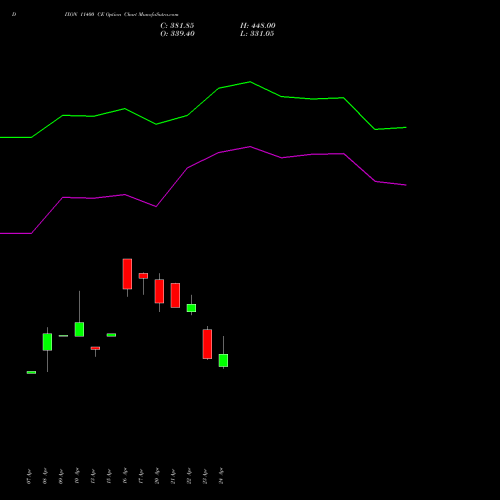The height and width of the screenshot is (500, 500).
Task: Click the chart title mentioning CE Options Chart
Action: (x=121, y=14)
